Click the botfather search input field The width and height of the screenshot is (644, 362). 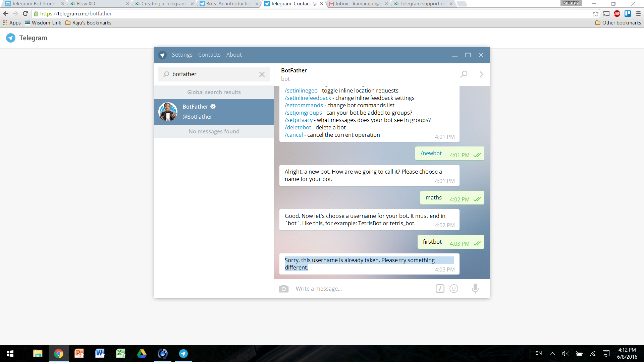click(214, 74)
